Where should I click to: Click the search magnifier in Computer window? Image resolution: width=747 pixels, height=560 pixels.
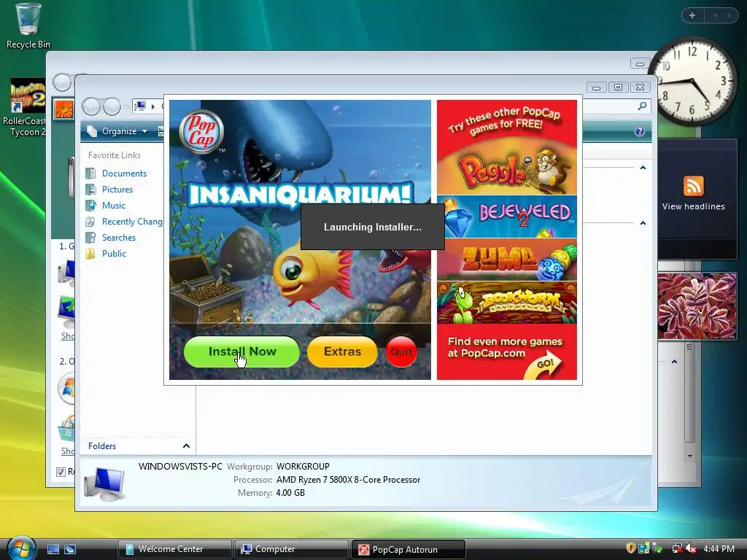(x=642, y=106)
